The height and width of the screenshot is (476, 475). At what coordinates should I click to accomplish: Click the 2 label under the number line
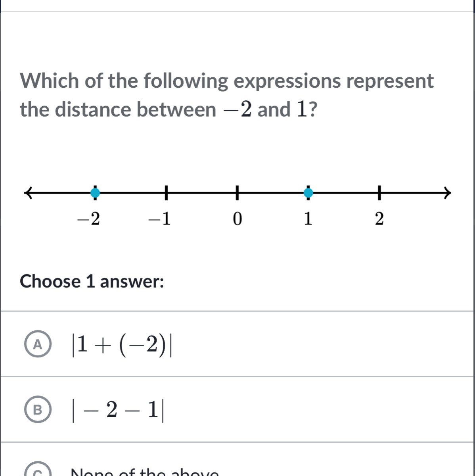point(379,219)
